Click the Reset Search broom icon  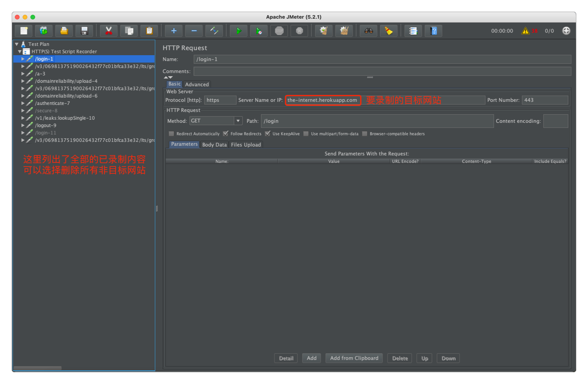click(389, 31)
